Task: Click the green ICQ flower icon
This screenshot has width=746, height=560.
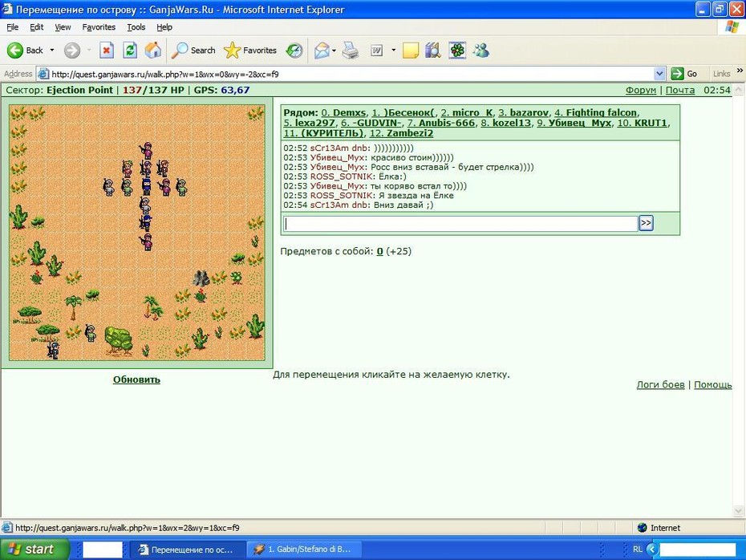Action: click(x=457, y=50)
